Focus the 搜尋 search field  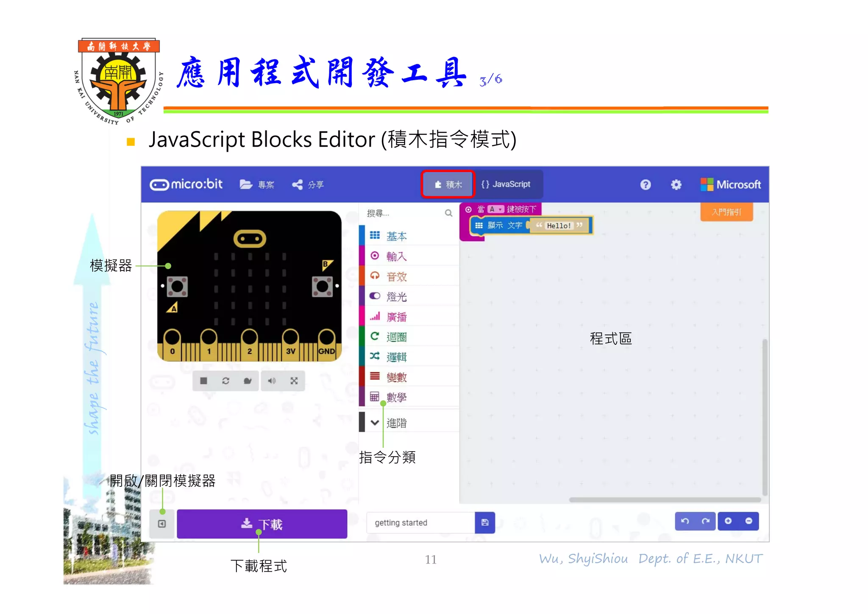(403, 213)
